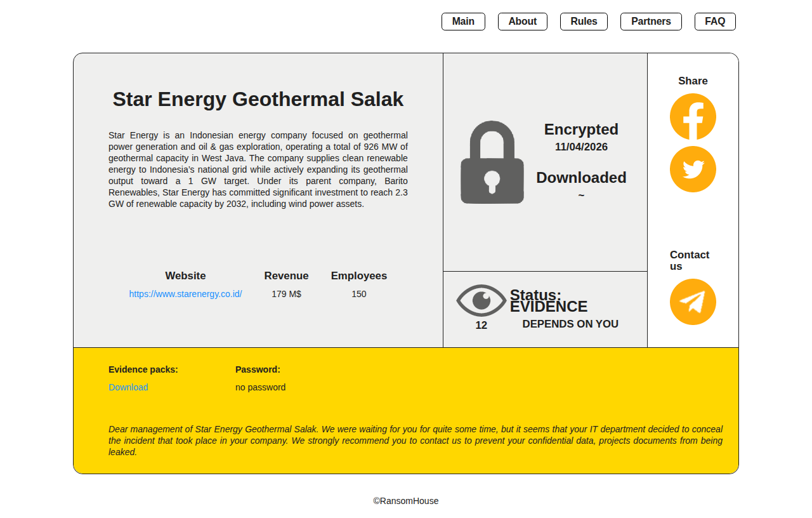812x518 pixels.
Task: Open the Rules page
Action: click(584, 22)
